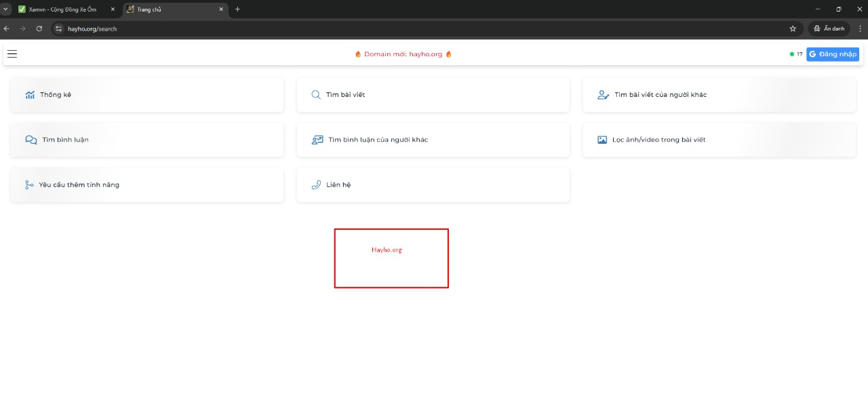This screenshot has height=398, width=868.
Task: Click the bookmark star icon in address bar
Action: [793, 28]
